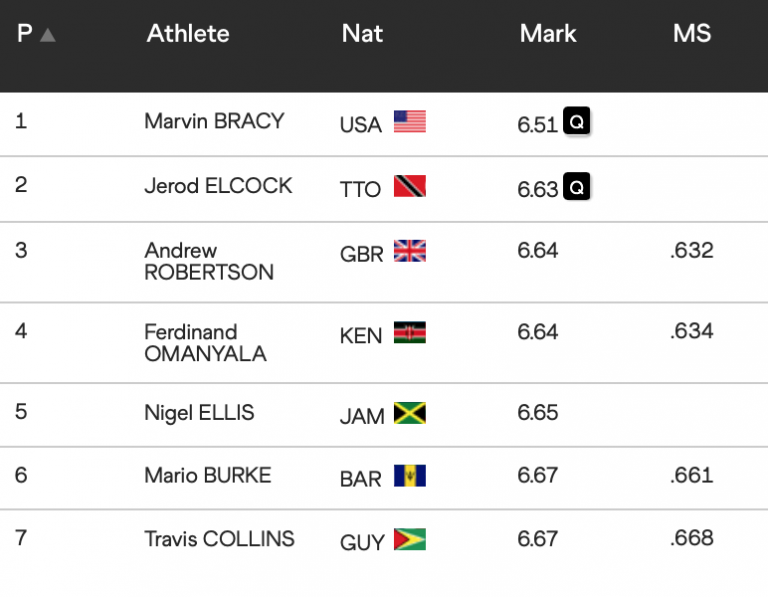Image resolution: width=768 pixels, height=597 pixels.
Task: Select Nigel ELLIS athlete name
Action: 199,412
